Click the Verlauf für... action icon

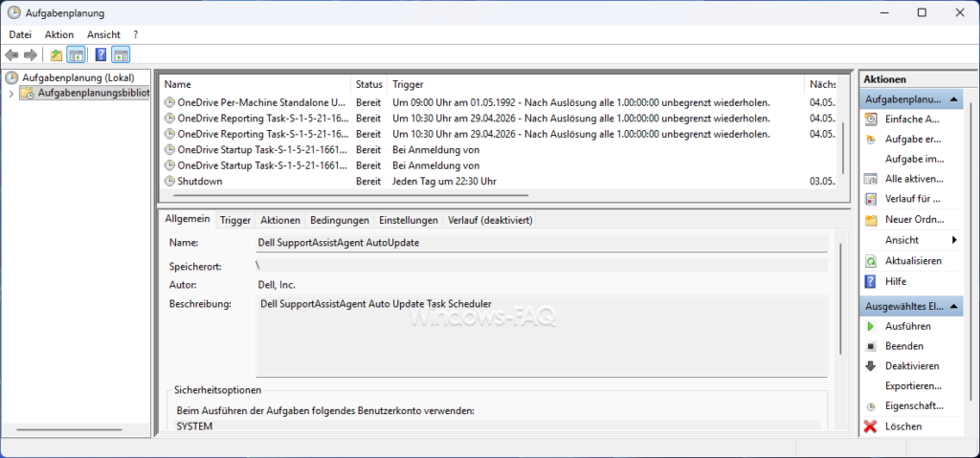871,199
